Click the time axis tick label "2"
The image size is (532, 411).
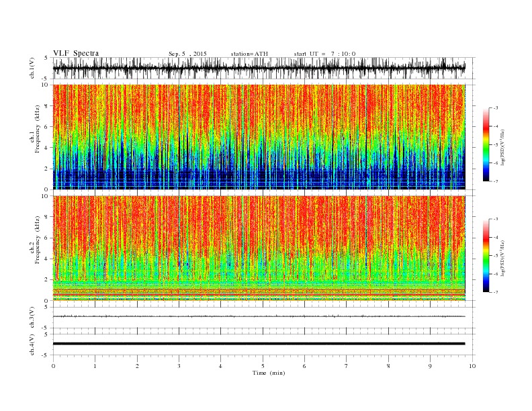click(137, 366)
